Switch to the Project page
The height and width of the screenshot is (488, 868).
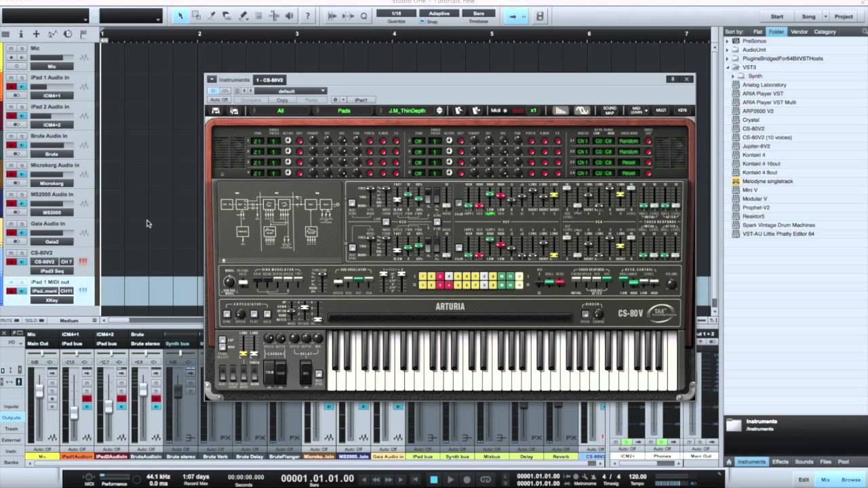point(844,16)
